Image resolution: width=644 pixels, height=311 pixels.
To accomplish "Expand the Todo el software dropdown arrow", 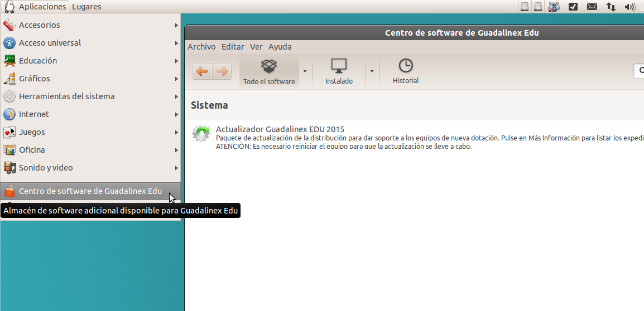I will click(305, 71).
